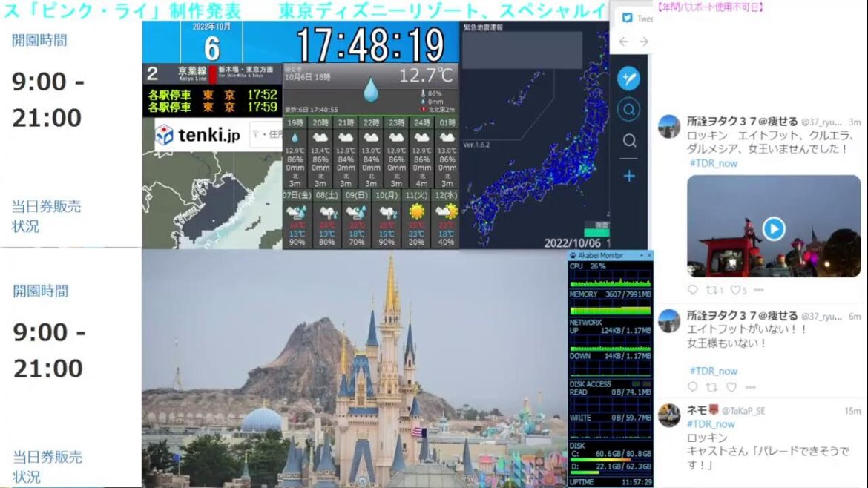The height and width of the screenshot is (488, 868).
Task: Click the Ver.1.6.2 label on earthquake map
Action: pyautogui.click(x=476, y=145)
